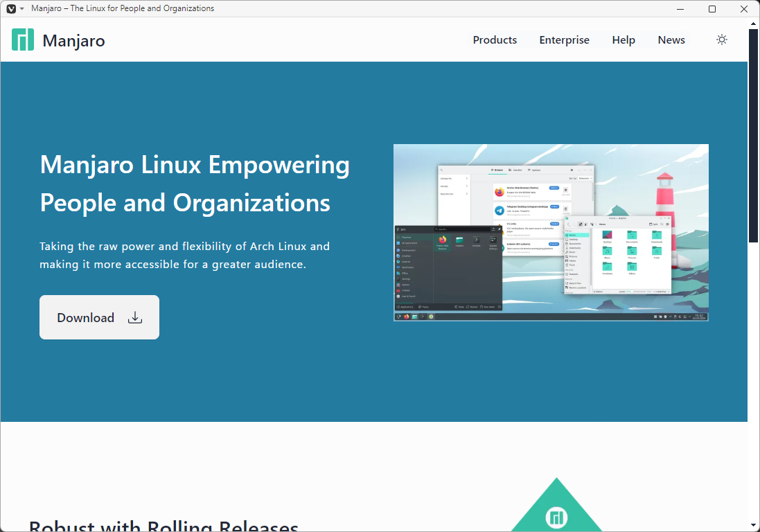Open the Help menu
This screenshot has width=760, height=532.
624,39
